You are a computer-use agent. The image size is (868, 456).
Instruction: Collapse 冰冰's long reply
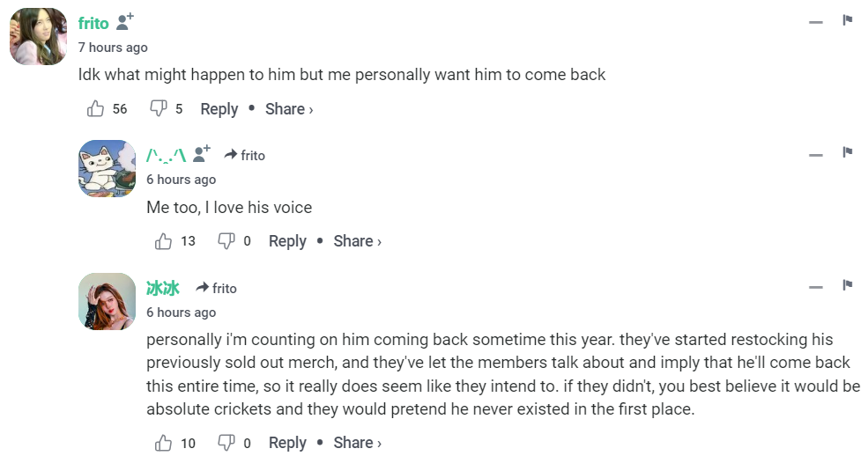[x=816, y=287]
